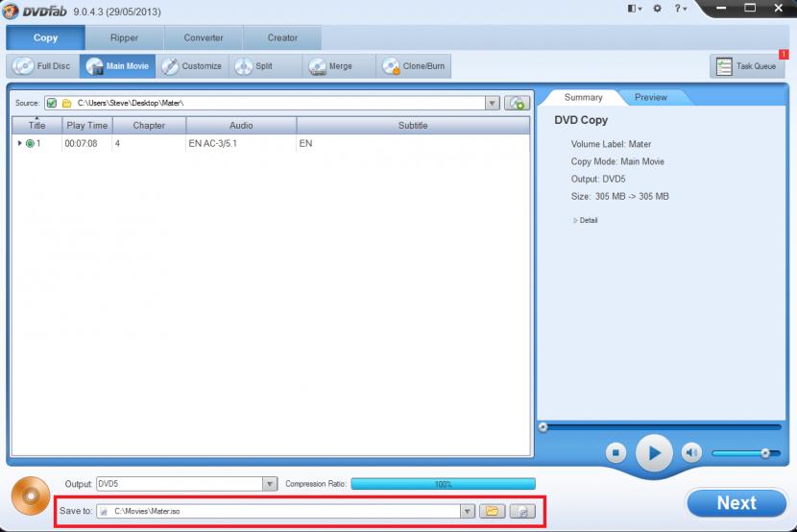797x532 pixels.
Task: Switch to the Creator tab
Action: [x=282, y=37]
